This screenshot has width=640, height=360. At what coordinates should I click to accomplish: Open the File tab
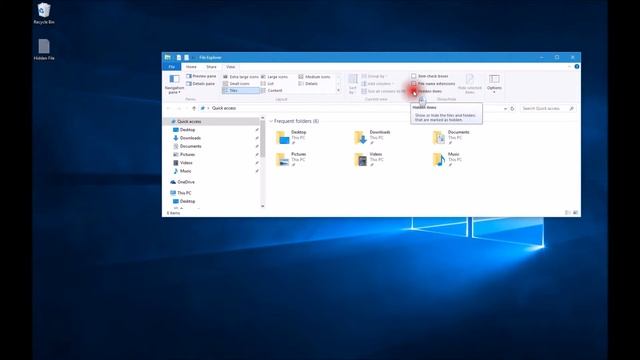pyautogui.click(x=172, y=67)
